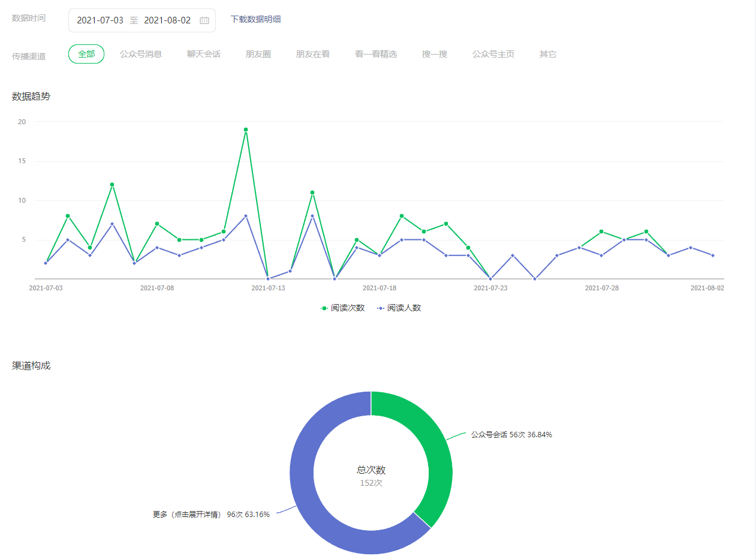The image size is (756, 559).
Task: Toggle 阅读人数 series in chart legend
Action: pyautogui.click(x=399, y=308)
